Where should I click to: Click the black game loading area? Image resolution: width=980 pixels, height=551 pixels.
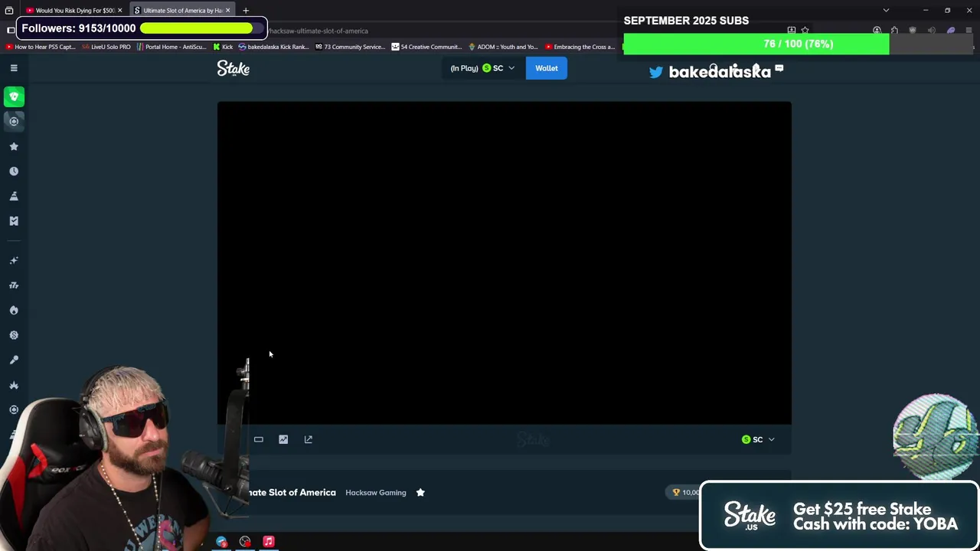pos(505,262)
